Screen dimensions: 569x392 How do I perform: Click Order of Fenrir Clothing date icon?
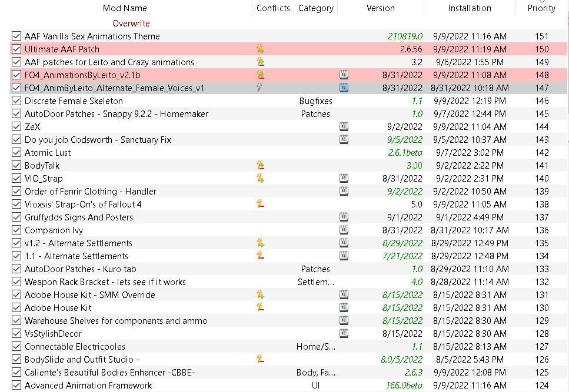pyautogui.click(x=344, y=191)
